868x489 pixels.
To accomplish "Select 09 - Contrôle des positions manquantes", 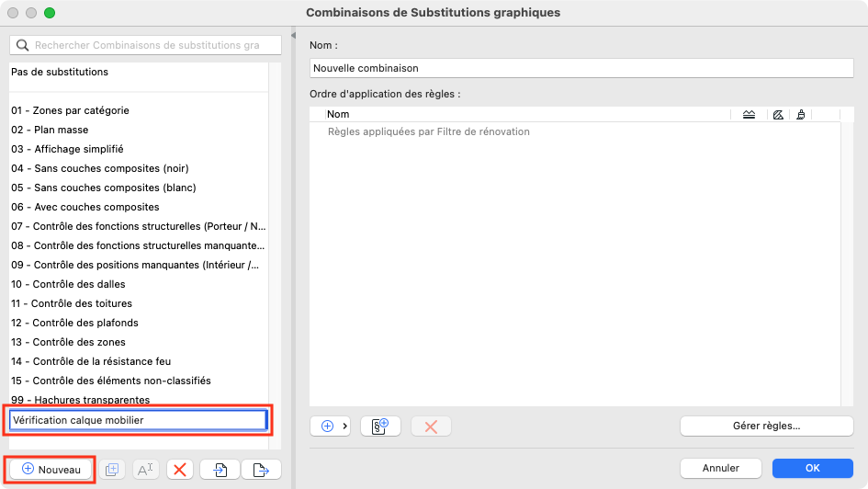I will 139,265.
